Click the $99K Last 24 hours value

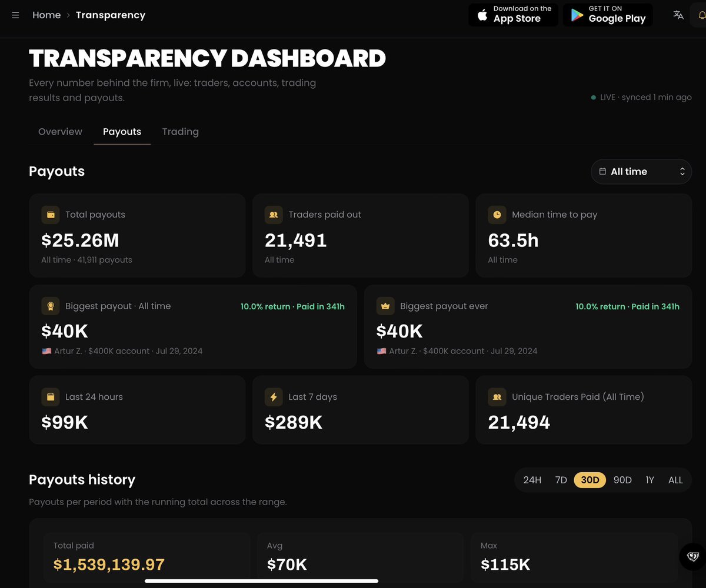point(65,422)
